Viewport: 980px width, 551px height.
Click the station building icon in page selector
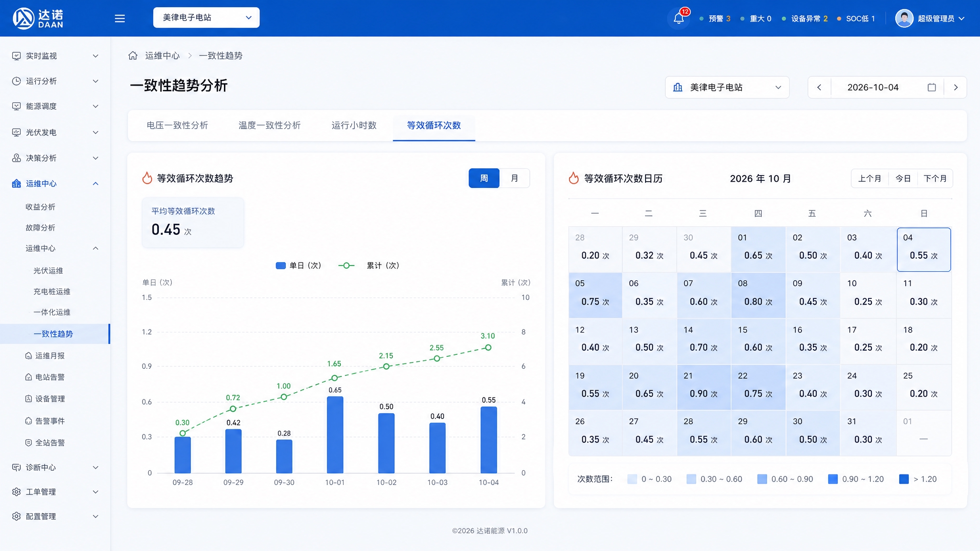click(x=678, y=88)
